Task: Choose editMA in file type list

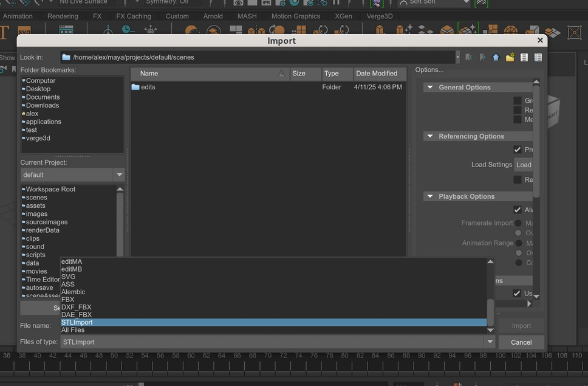Action: [x=273, y=261]
